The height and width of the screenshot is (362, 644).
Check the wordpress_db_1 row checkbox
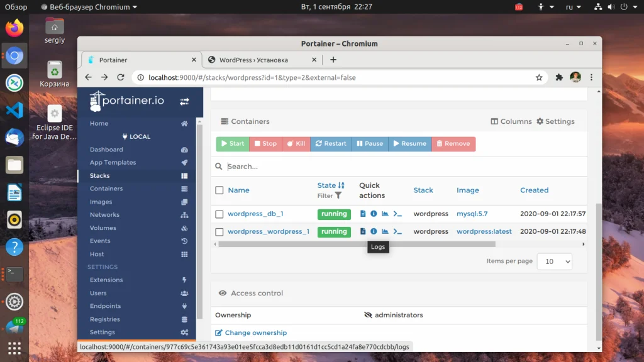pyautogui.click(x=219, y=214)
